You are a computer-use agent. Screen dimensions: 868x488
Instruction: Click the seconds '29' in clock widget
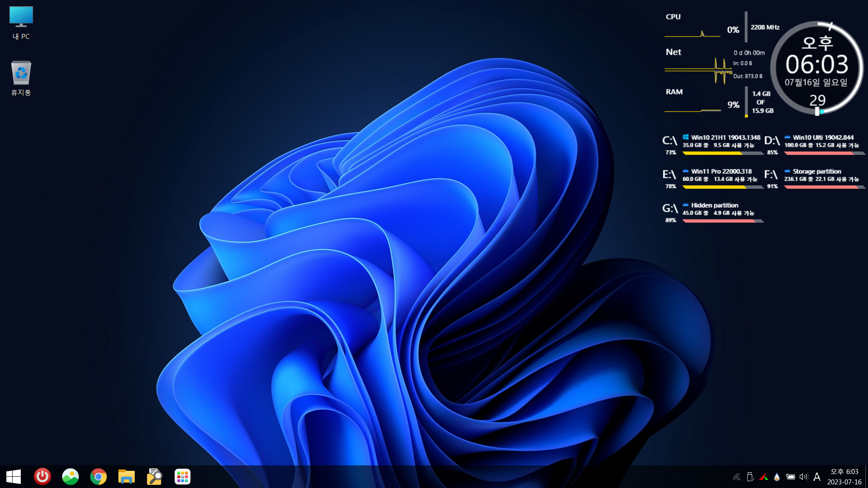817,100
